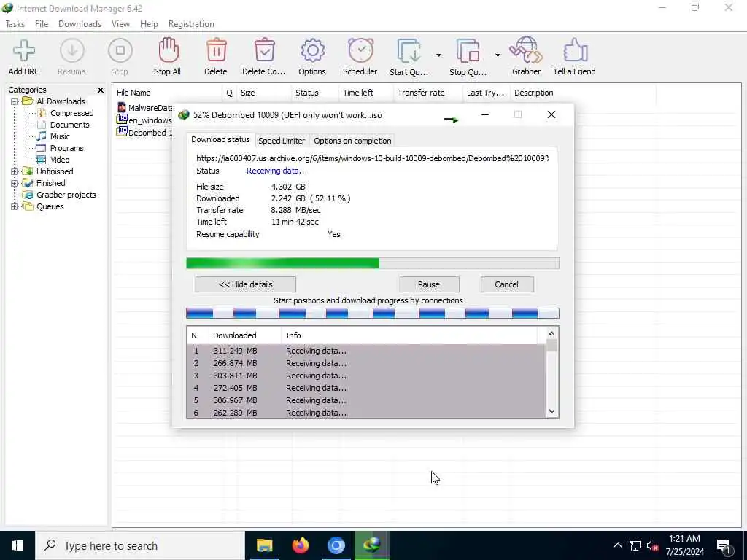Select the Programs category
The width and height of the screenshot is (747, 560).
(66, 148)
